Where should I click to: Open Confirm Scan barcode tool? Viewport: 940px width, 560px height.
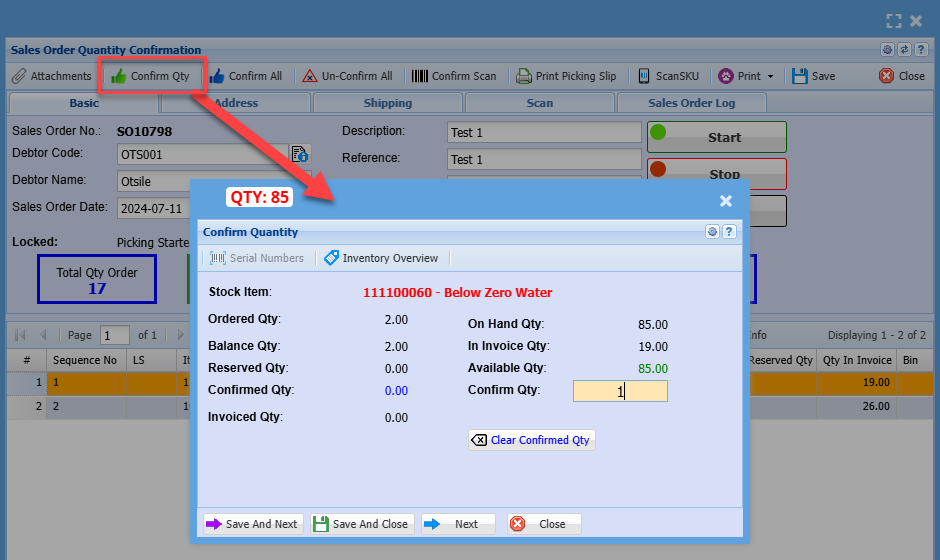[454, 76]
